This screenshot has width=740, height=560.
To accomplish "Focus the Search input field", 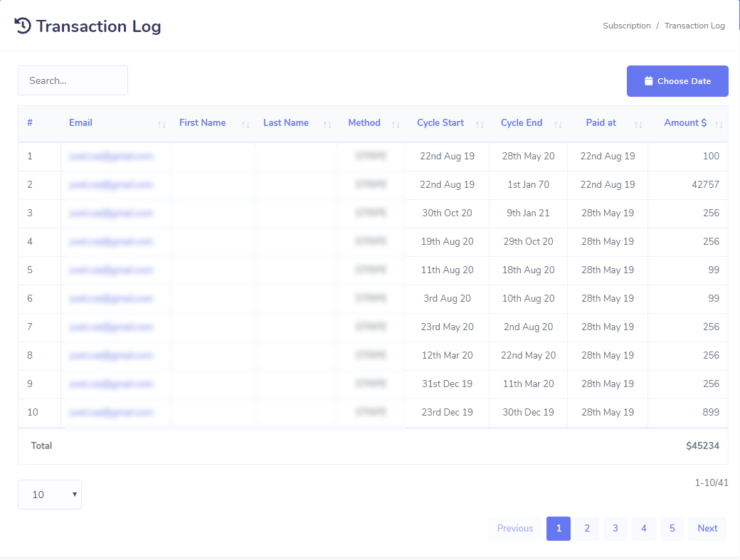I will (73, 80).
